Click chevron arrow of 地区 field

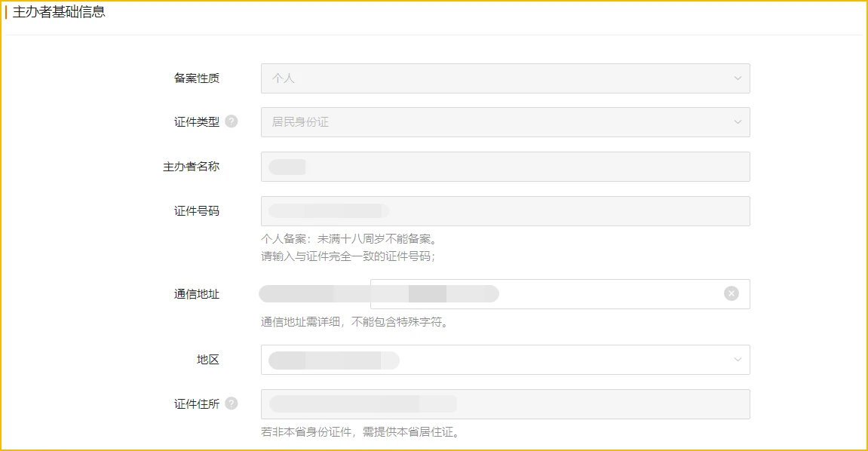pyautogui.click(x=738, y=360)
